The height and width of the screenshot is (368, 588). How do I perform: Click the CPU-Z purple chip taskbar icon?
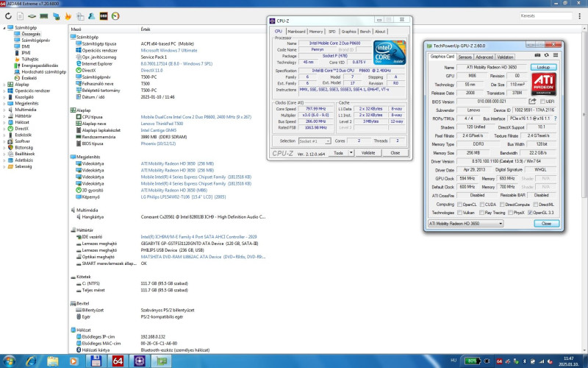140,361
